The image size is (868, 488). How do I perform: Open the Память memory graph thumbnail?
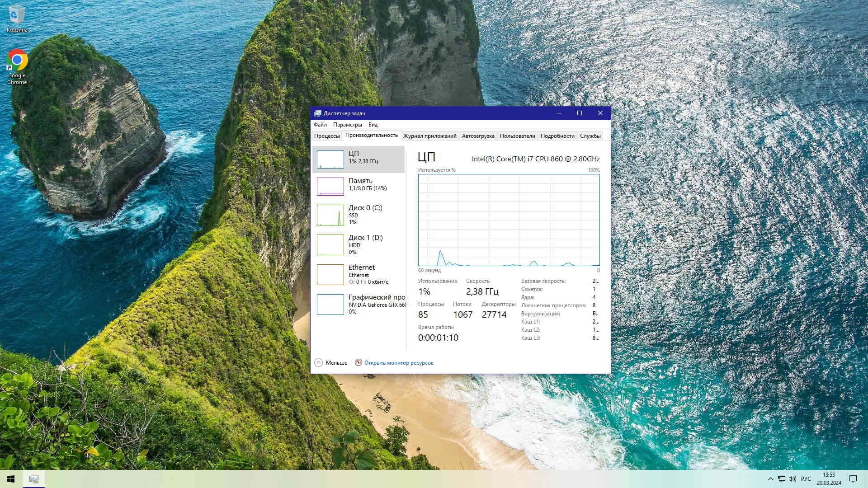(330, 187)
